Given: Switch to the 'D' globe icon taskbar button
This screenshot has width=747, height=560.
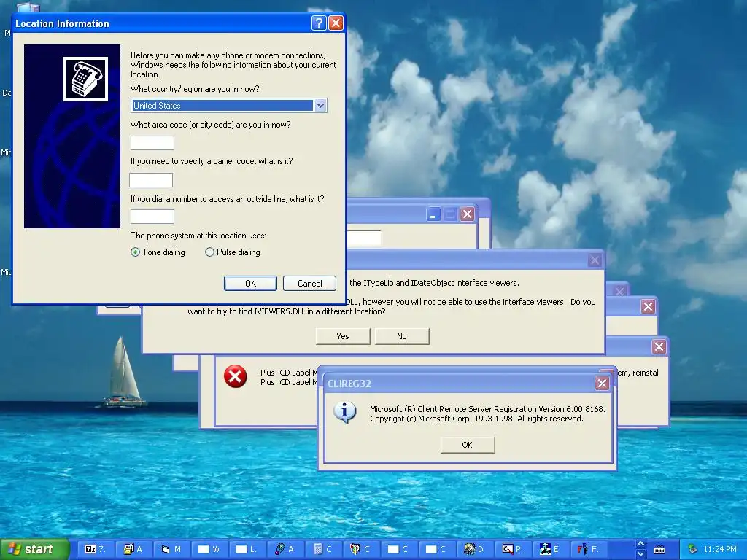Looking at the screenshot, I should point(474,549).
